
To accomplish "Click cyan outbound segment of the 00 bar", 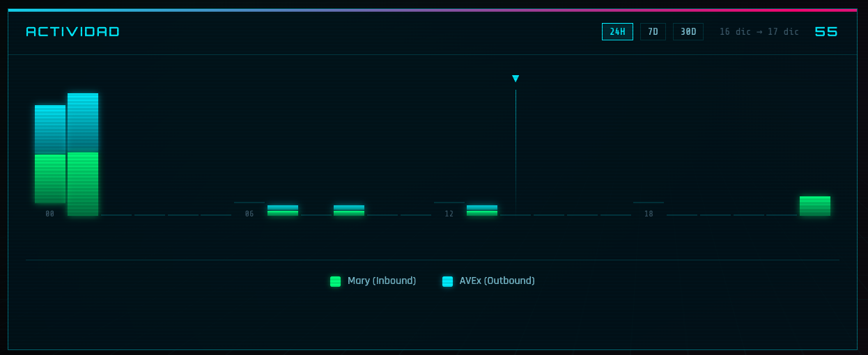I will click(50, 129).
